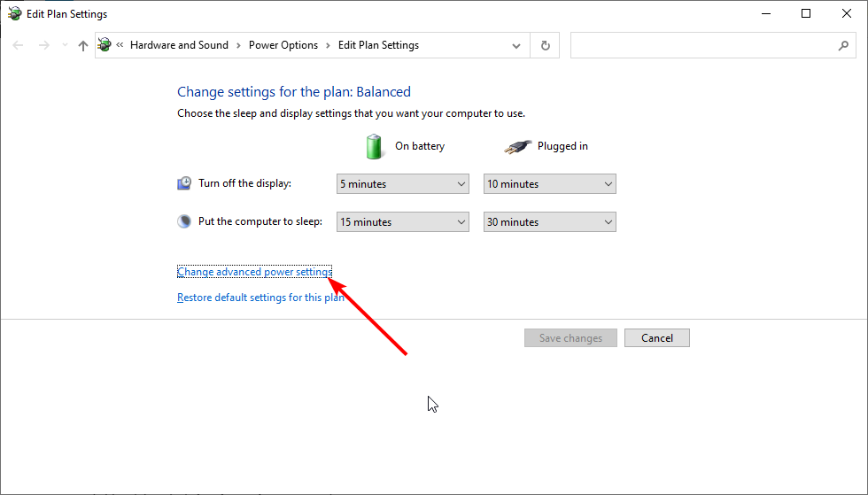Open Plugged in display timeout dropdown

(x=550, y=184)
